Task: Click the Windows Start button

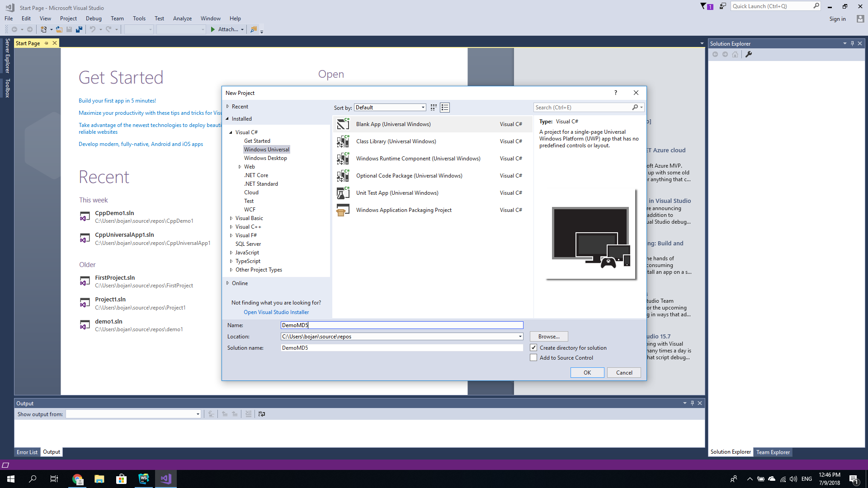Action: coord(11,479)
